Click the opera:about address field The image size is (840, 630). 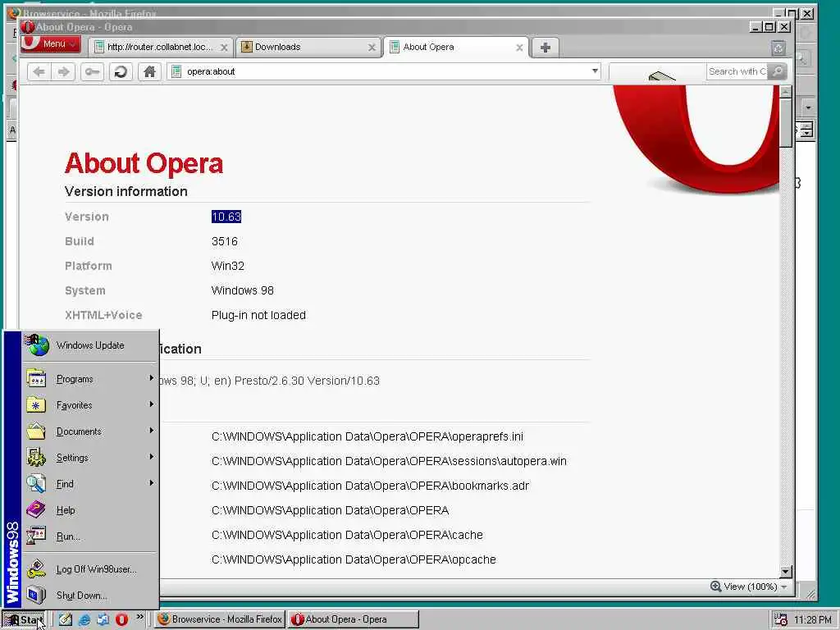(383, 71)
